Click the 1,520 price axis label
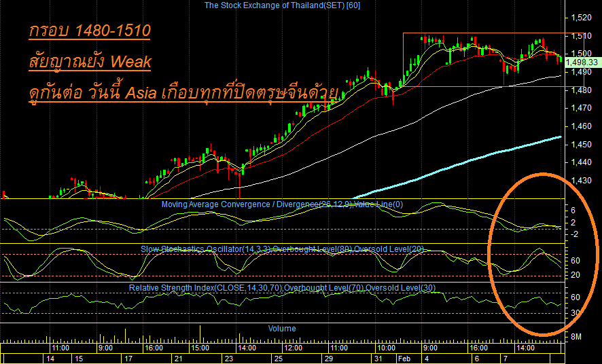The height and width of the screenshot is (364, 602). [581, 18]
